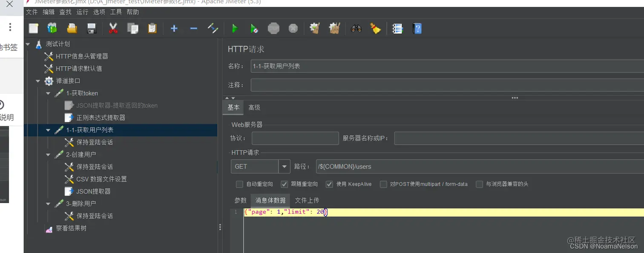Collapse the 1-获取token tree node
The height and width of the screenshot is (253, 644).
point(48,93)
